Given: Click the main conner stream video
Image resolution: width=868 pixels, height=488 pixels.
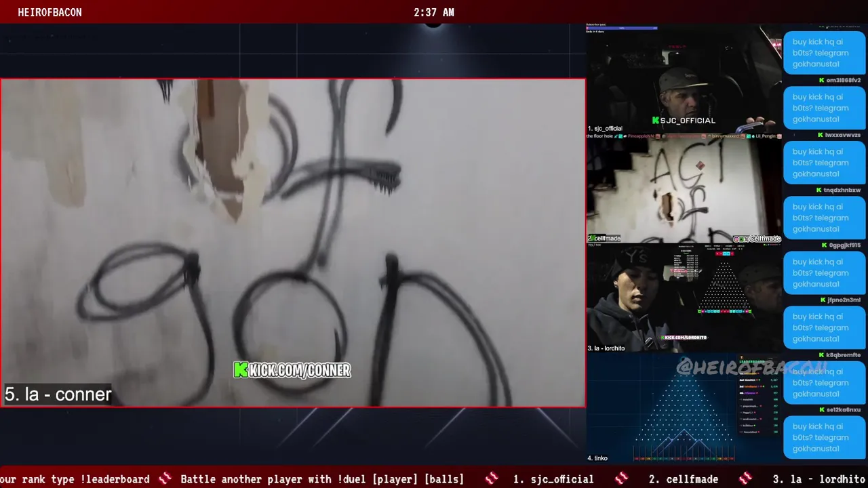Looking at the screenshot, I should click(293, 243).
